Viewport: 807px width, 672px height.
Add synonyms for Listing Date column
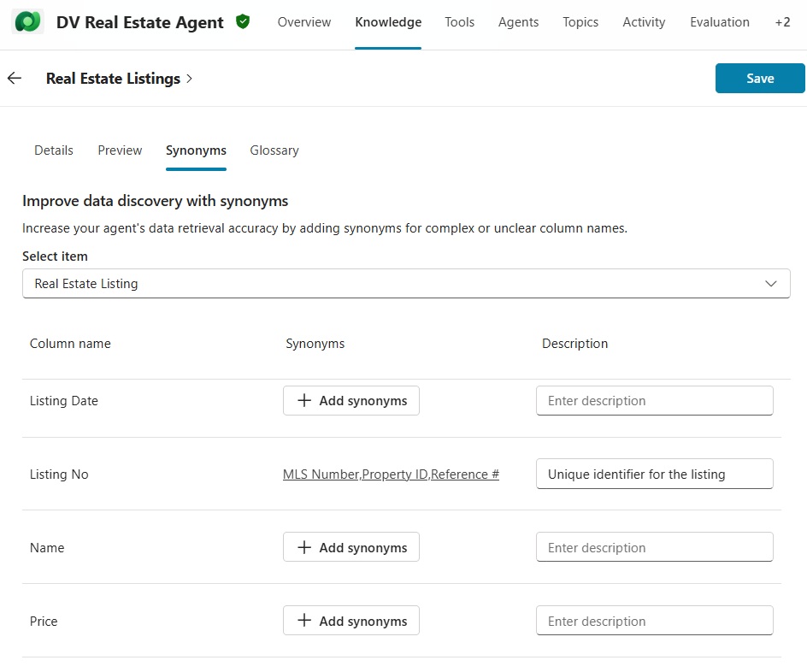[x=351, y=401]
